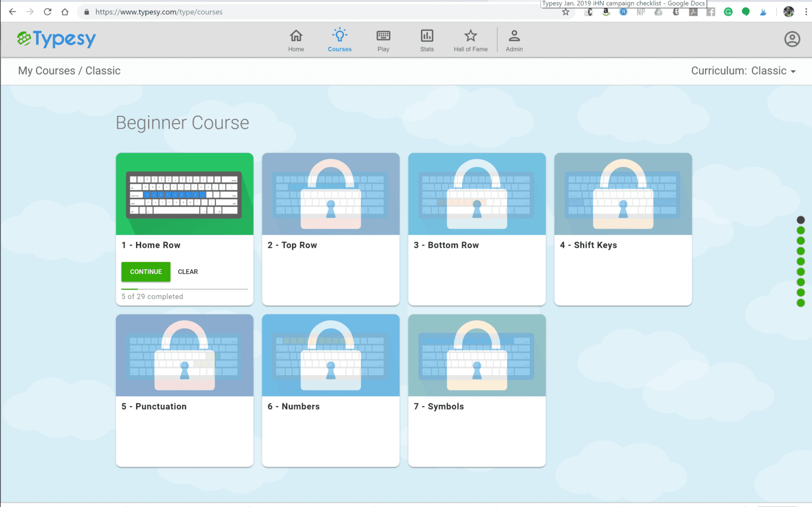Open the Home page icon
Viewport: 812px width, 507px height.
click(296, 36)
